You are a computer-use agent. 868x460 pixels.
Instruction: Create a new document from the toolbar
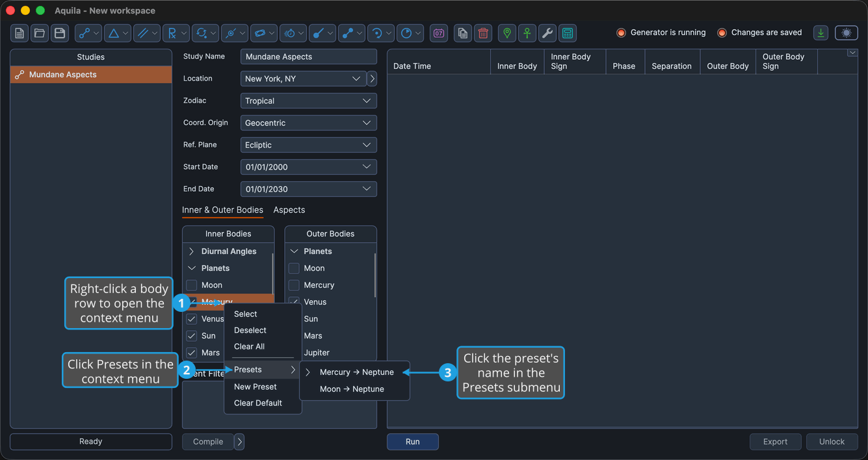[x=20, y=33]
